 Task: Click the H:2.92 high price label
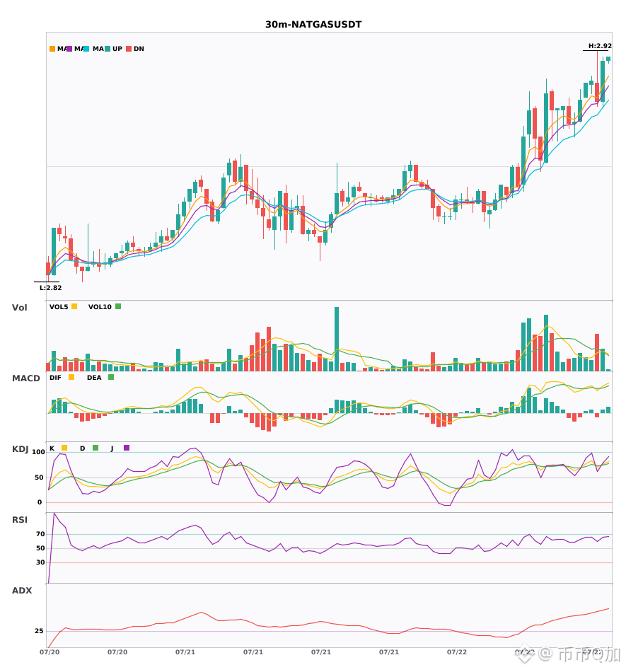pyautogui.click(x=600, y=46)
